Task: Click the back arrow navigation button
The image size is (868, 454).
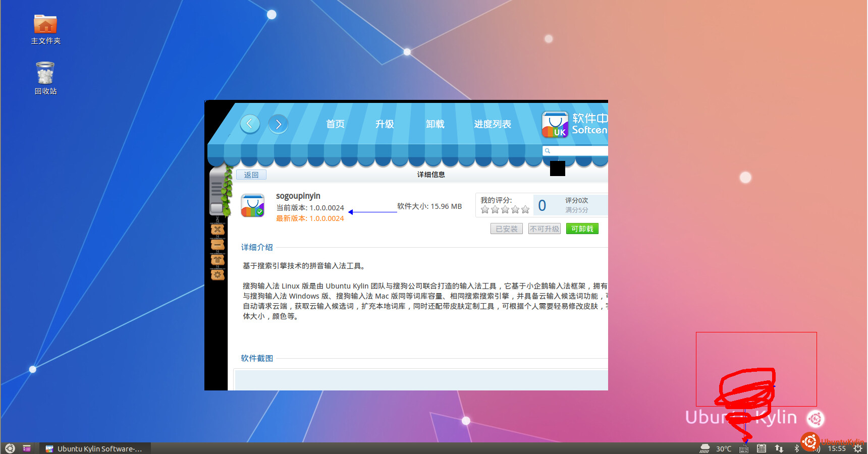Action: coord(250,124)
